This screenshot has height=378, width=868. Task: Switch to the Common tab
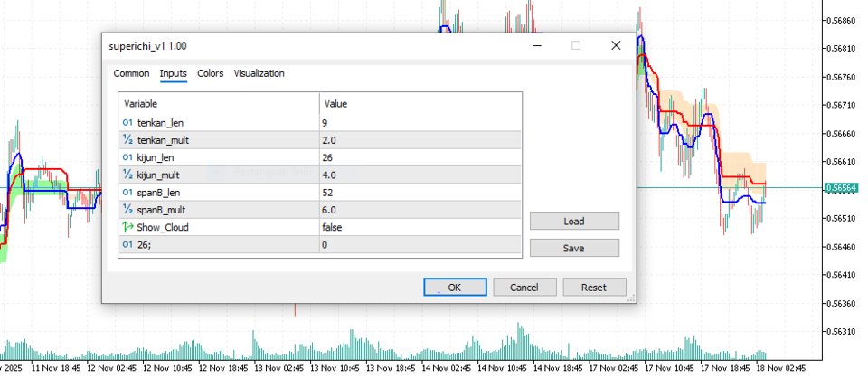(131, 73)
